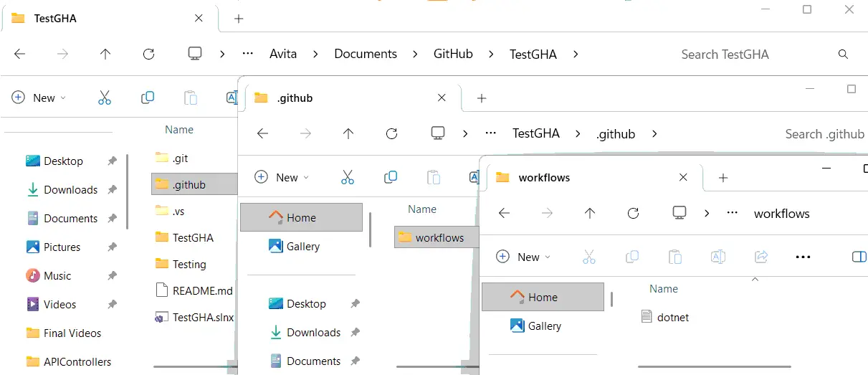This screenshot has width=868, height=375.
Task: Paste in TestGHA window toolbar
Action: coord(190,98)
